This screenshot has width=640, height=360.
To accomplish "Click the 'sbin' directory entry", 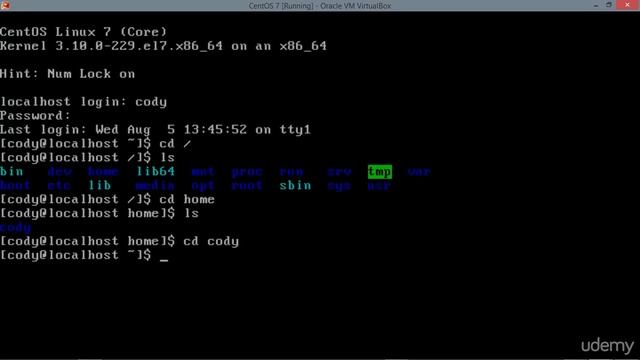I will point(295,185).
